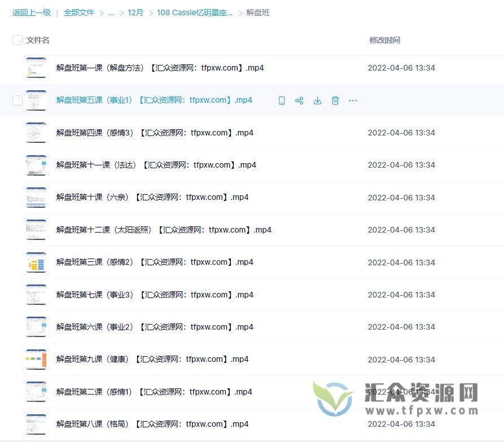Check the row checkbox for 解盘班第五课
Image resolution: width=504 pixels, height=442 pixels.
coord(17,100)
